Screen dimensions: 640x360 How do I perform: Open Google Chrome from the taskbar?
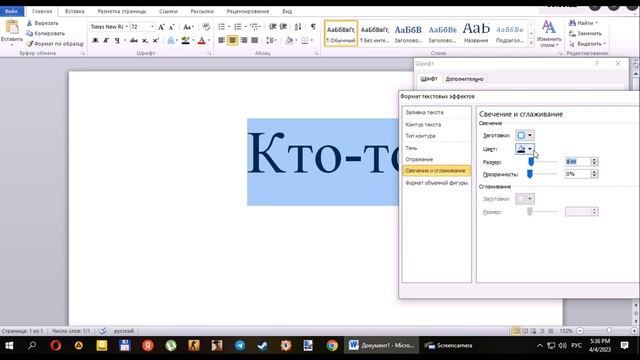(332, 346)
